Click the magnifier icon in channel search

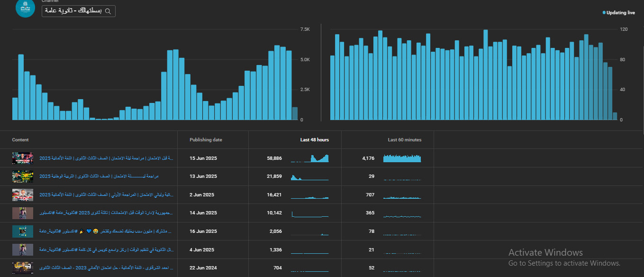(108, 11)
